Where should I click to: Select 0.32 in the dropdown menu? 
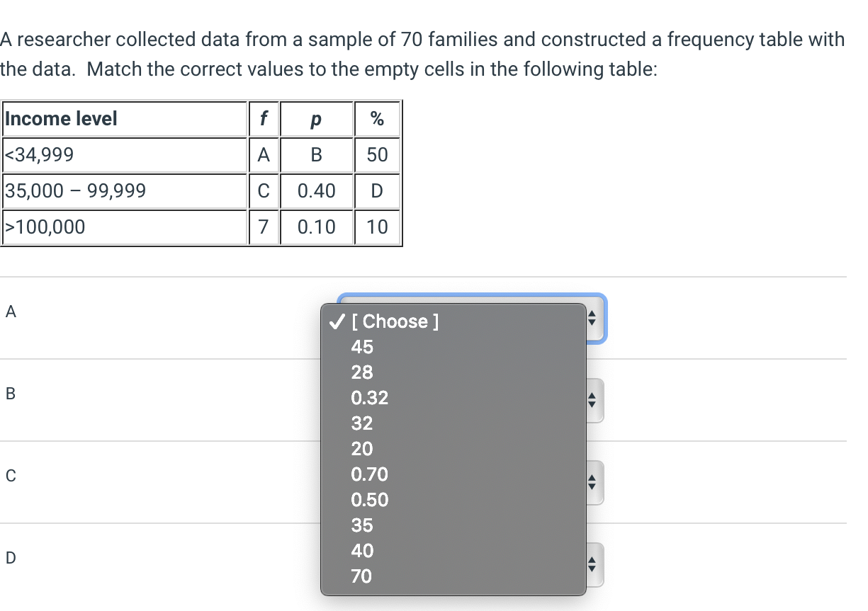tap(370, 398)
